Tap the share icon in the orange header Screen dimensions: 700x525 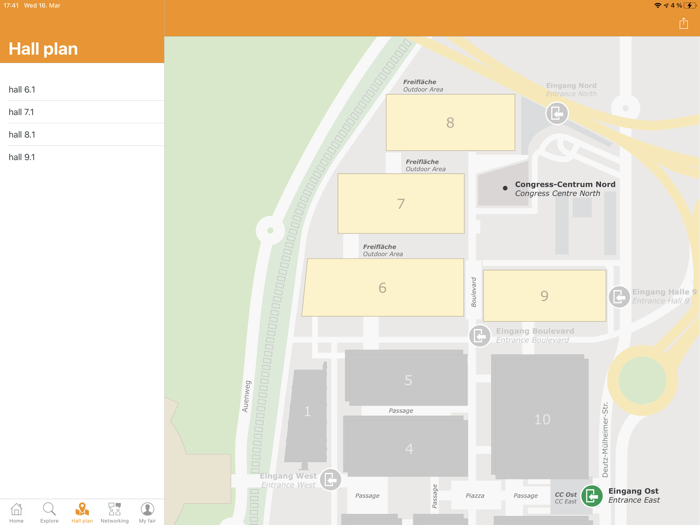coord(683,23)
